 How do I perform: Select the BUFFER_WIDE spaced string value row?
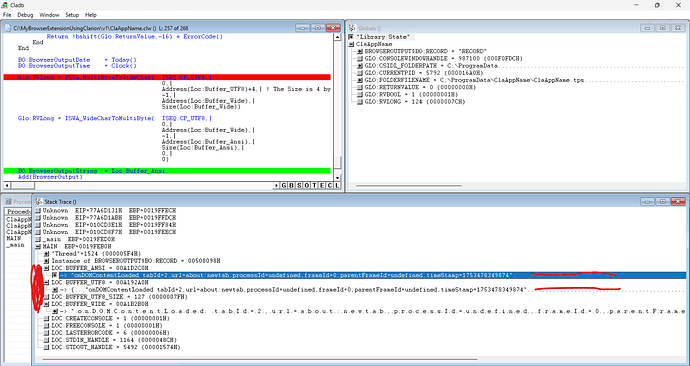tap(372, 311)
